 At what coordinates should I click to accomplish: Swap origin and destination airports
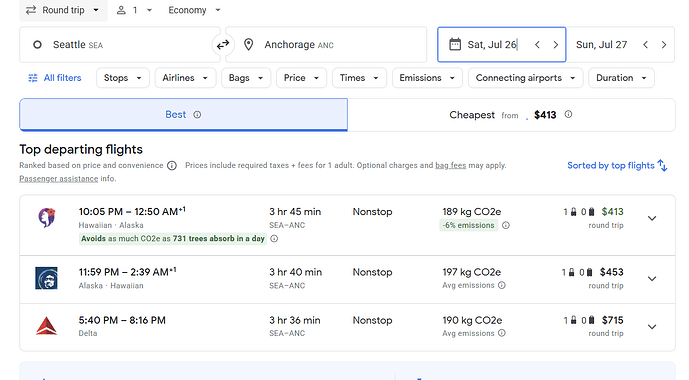(223, 44)
